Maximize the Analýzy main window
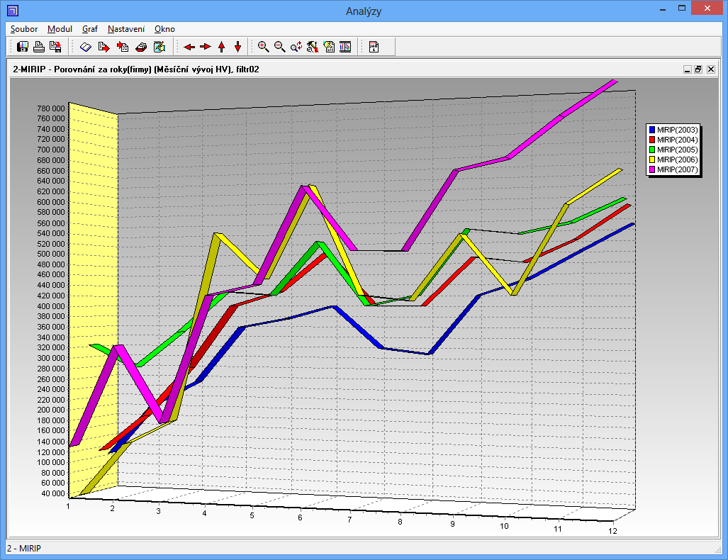Image resolution: width=728 pixels, height=560 pixels. 682,9
